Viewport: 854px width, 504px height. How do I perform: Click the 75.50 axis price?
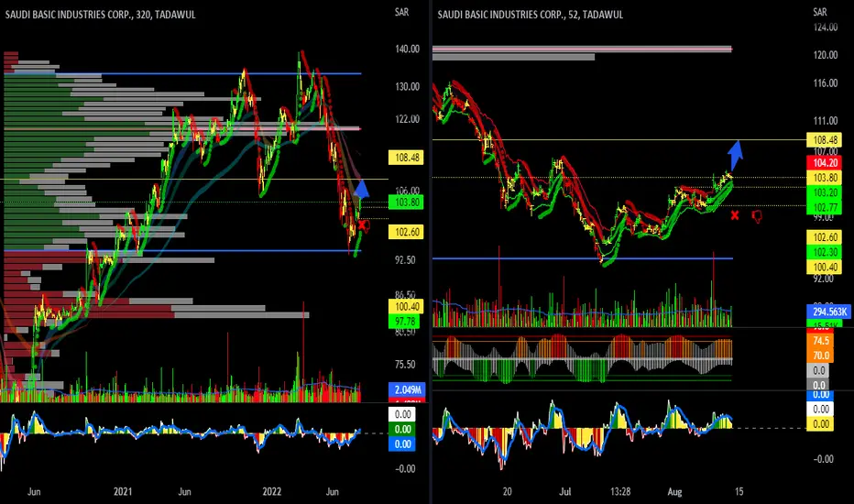405,364
